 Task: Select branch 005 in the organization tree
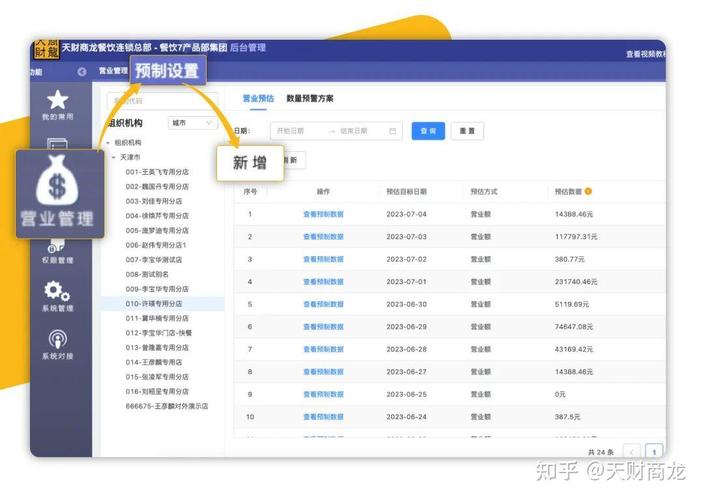[x=157, y=230]
